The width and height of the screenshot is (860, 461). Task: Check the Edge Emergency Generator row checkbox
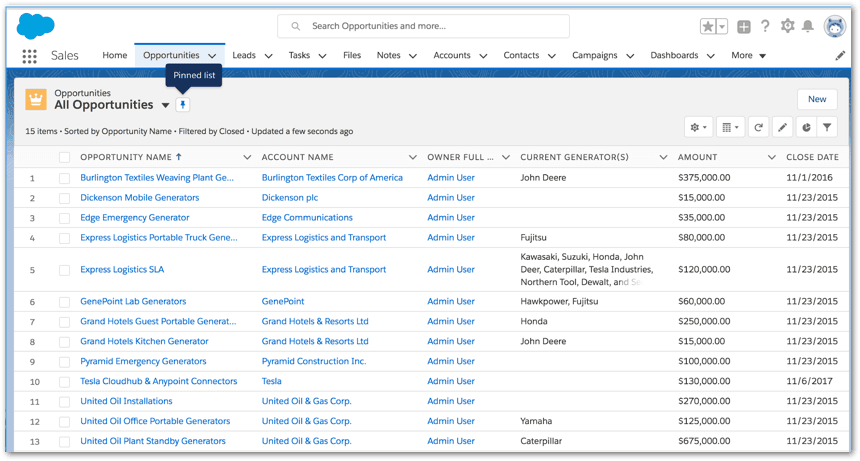(65, 218)
